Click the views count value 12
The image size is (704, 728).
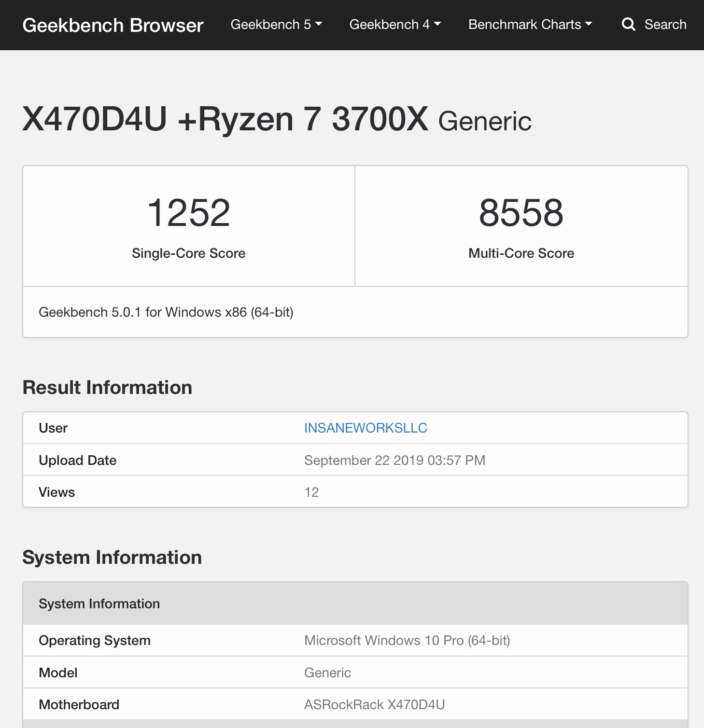tap(311, 492)
